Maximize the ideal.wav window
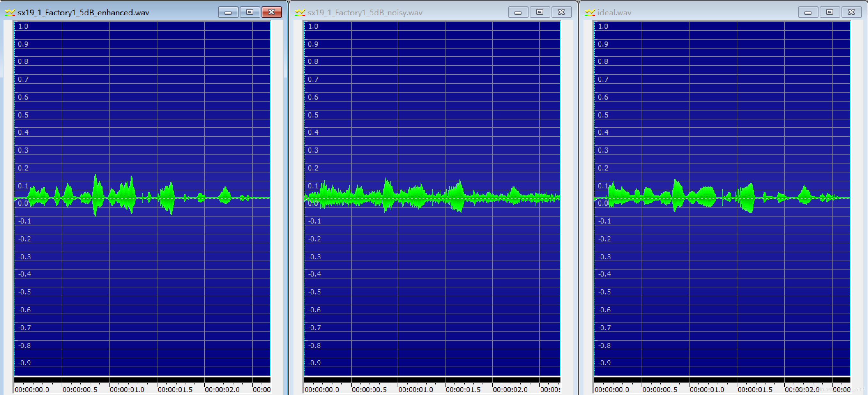 (830, 12)
